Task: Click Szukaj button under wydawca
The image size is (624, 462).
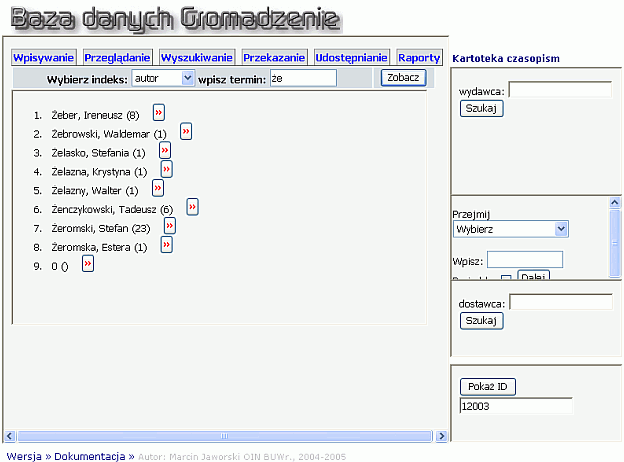Action: [482, 108]
